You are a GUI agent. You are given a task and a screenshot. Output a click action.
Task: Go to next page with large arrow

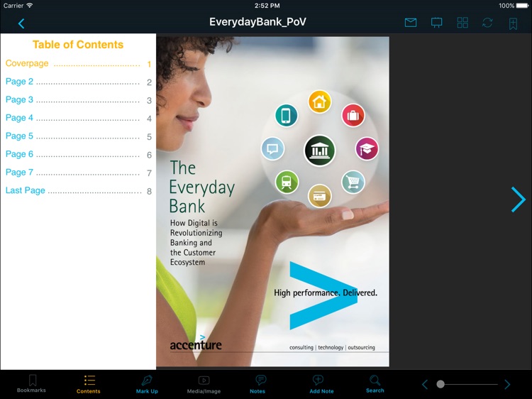point(518,199)
